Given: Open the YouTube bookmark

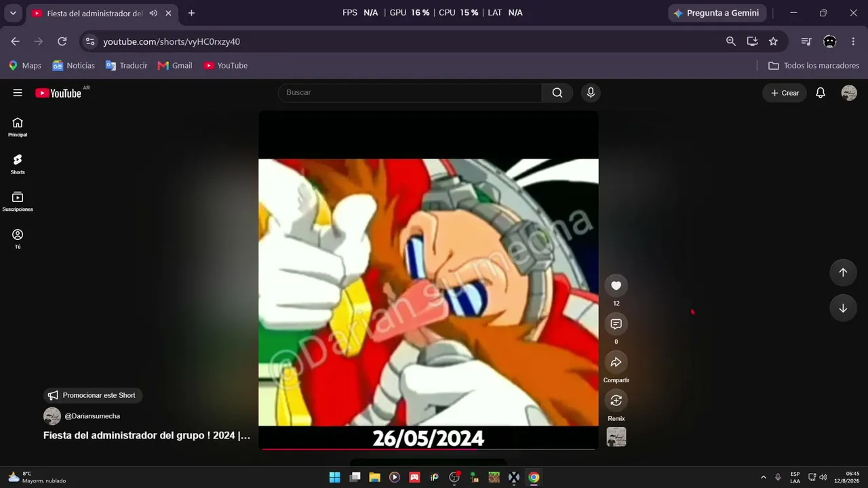Looking at the screenshot, I should tap(226, 66).
